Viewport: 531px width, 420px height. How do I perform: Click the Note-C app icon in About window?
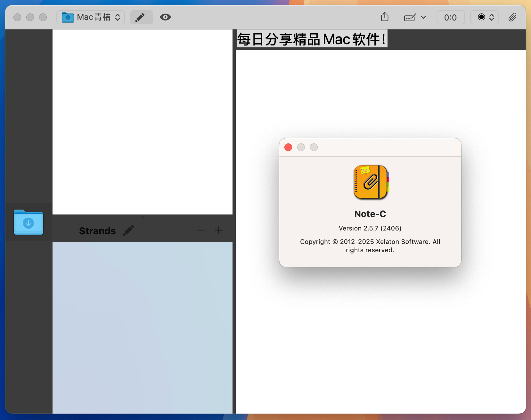(370, 182)
